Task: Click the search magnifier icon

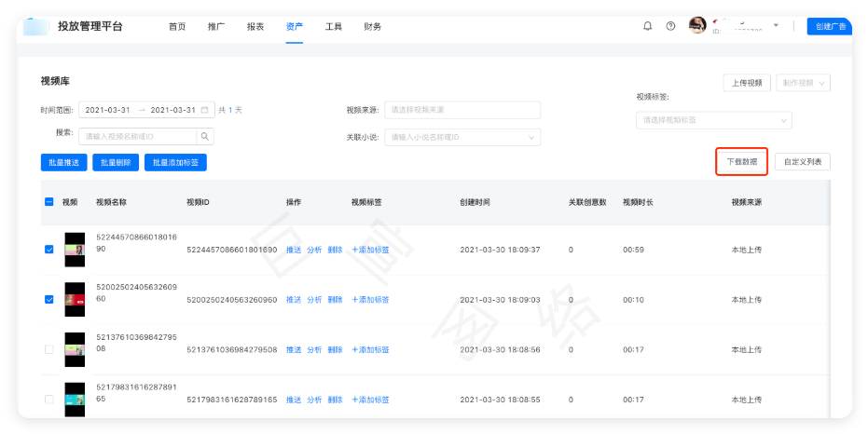Action: coord(205,137)
